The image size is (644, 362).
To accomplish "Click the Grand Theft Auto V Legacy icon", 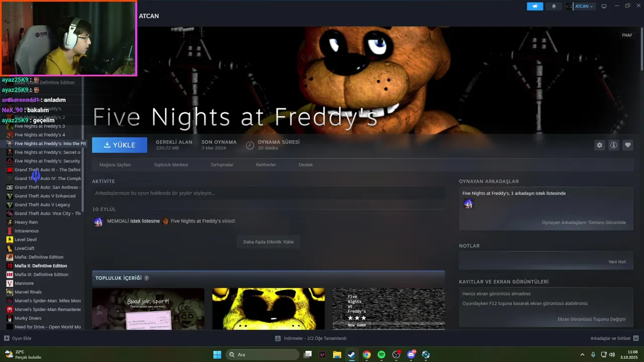I will 10,205.
